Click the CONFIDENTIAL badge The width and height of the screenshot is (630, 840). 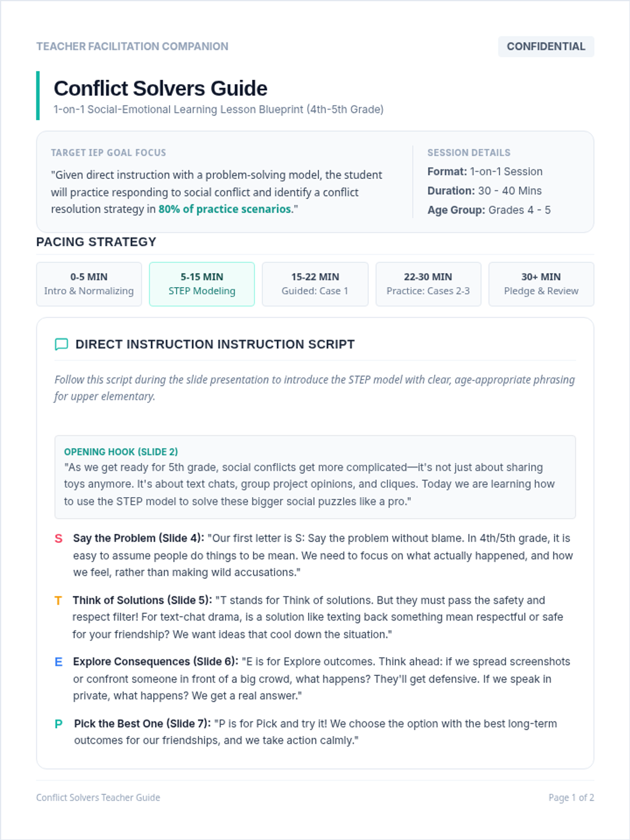tap(546, 47)
